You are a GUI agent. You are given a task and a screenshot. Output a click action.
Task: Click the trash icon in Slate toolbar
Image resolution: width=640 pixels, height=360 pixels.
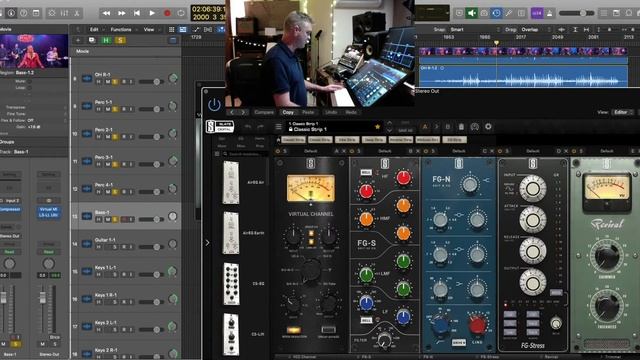click(x=461, y=127)
